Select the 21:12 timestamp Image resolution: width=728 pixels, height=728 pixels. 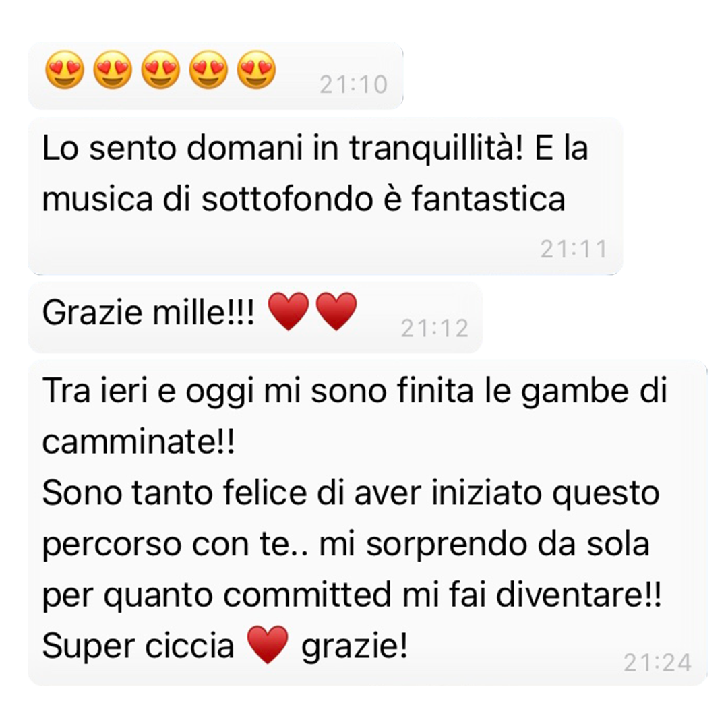(435, 329)
